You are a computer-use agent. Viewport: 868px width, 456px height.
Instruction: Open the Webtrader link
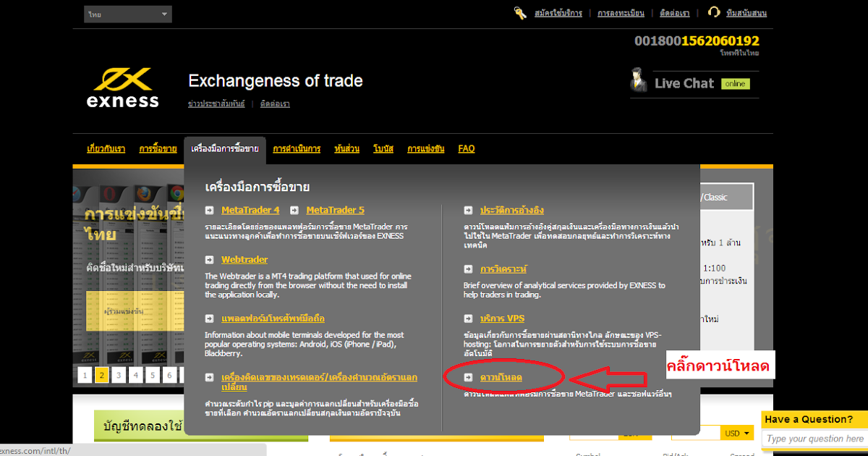(244, 260)
